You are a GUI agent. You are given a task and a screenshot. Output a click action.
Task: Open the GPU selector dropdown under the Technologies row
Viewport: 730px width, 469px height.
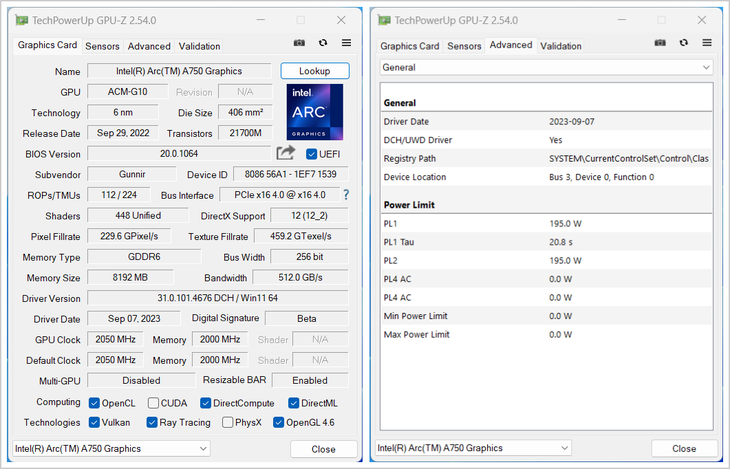click(x=111, y=448)
